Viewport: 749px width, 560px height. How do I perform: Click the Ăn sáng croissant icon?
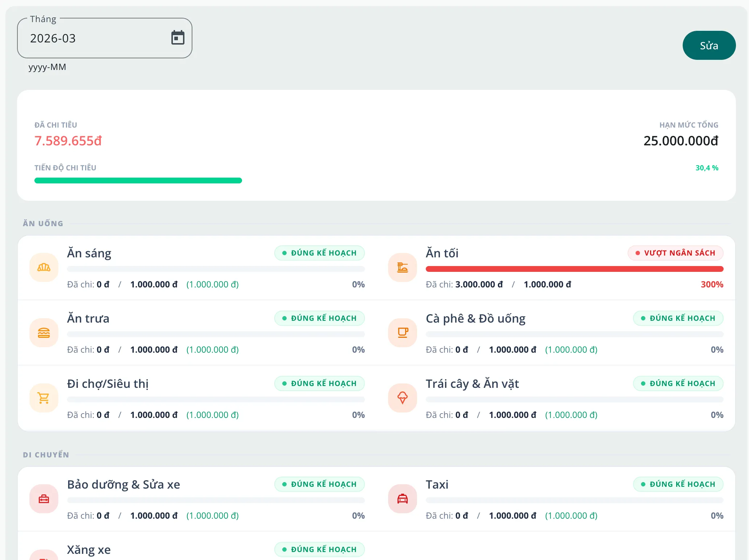click(44, 267)
